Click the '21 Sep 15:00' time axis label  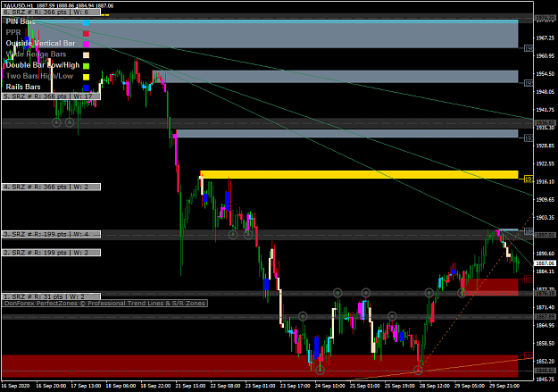190,386
